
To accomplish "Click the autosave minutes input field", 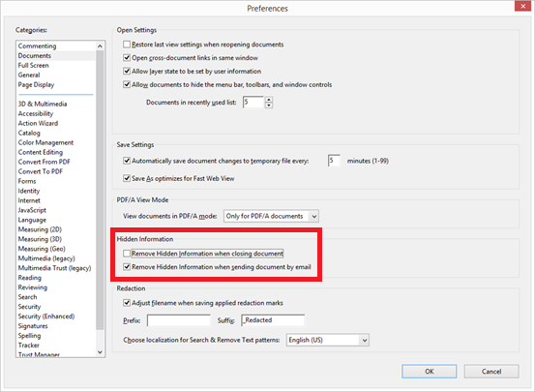I will (334, 161).
